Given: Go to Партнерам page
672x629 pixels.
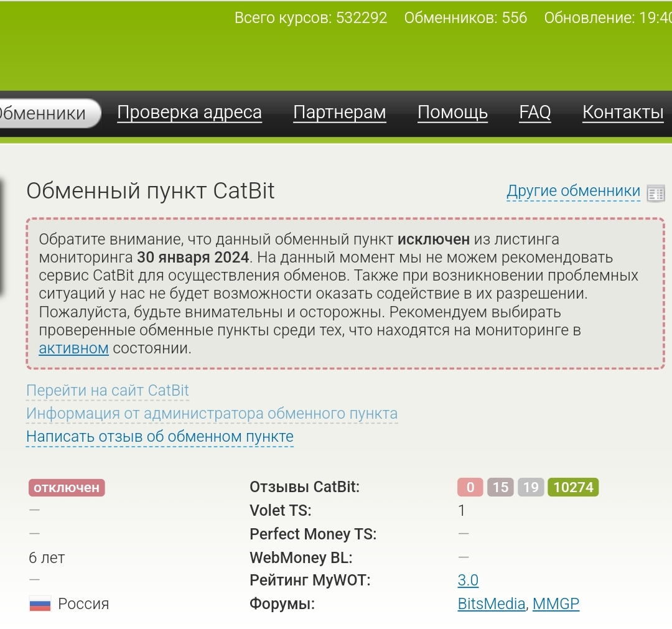Looking at the screenshot, I should 340,113.
